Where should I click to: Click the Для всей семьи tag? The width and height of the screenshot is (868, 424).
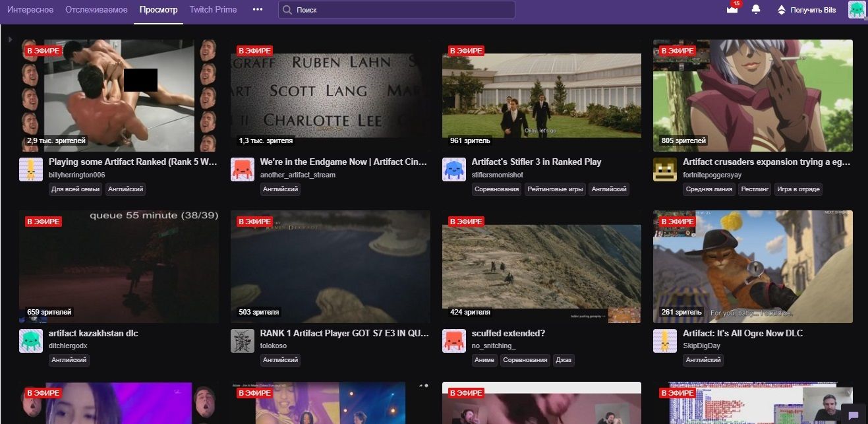pos(76,189)
